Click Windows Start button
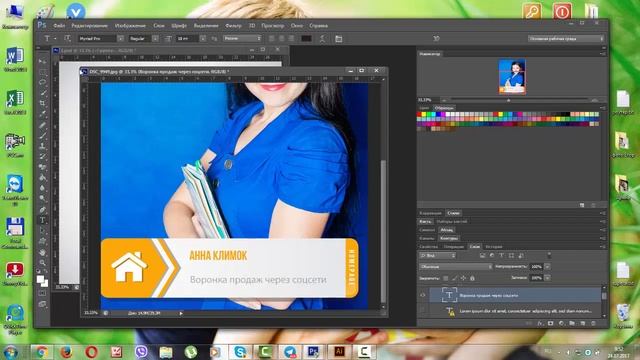The width and height of the screenshot is (640, 360). coord(11,352)
